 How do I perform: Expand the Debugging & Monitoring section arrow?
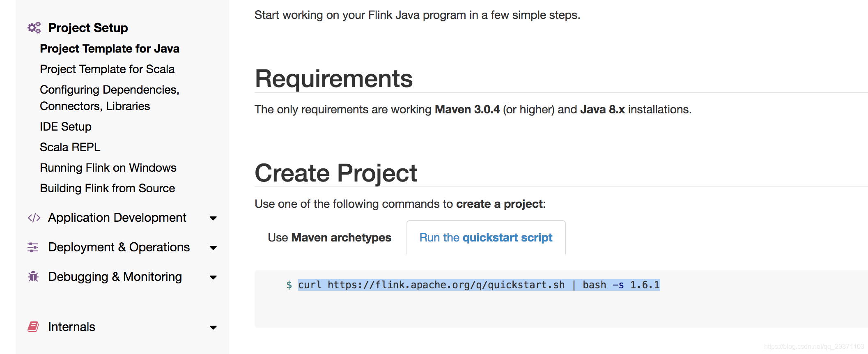click(213, 277)
